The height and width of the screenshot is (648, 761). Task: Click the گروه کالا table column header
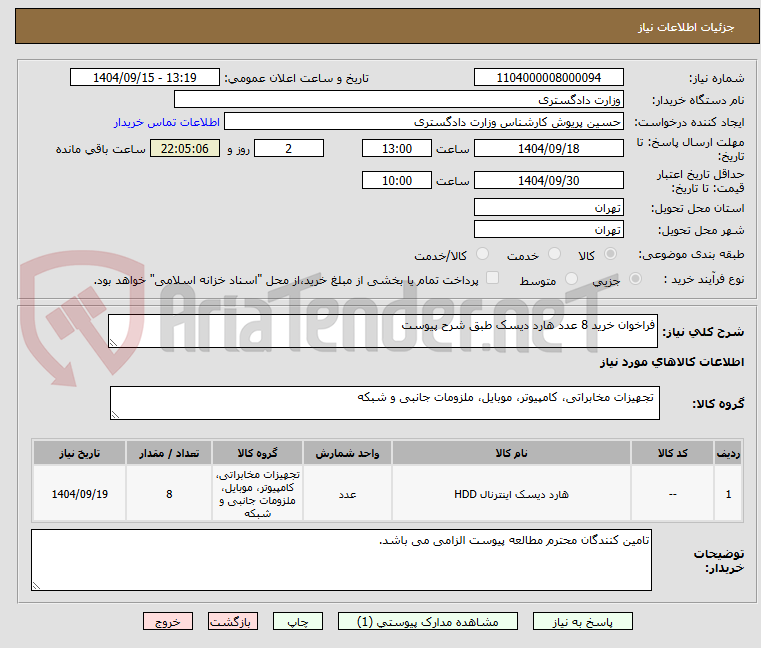tap(257, 453)
